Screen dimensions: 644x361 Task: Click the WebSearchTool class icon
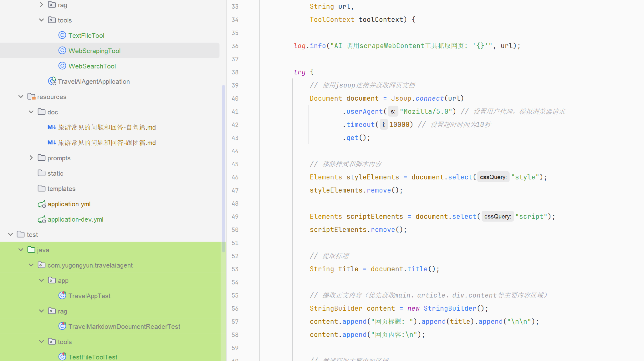click(62, 66)
